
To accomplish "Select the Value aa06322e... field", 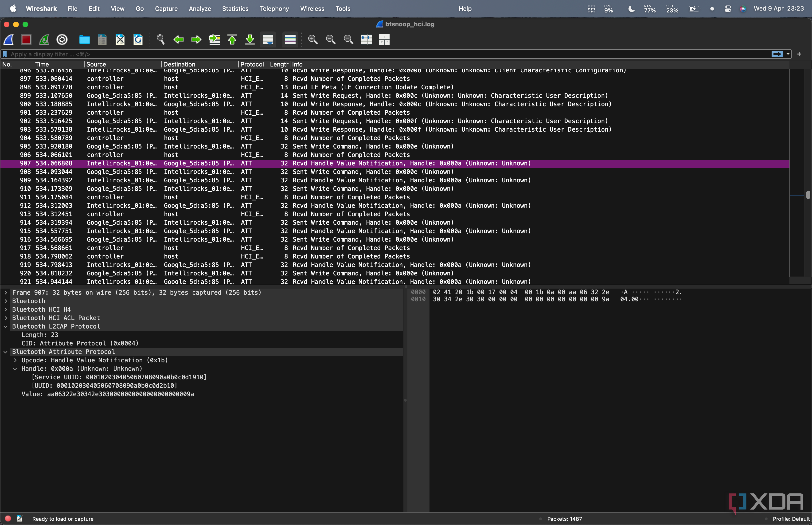I will click(x=108, y=394).
